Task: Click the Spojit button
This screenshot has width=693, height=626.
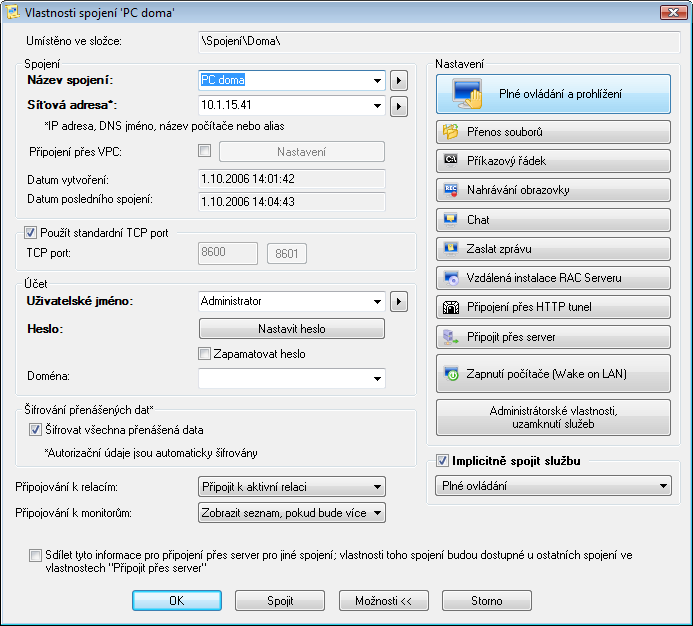Action: coord(280,600)
